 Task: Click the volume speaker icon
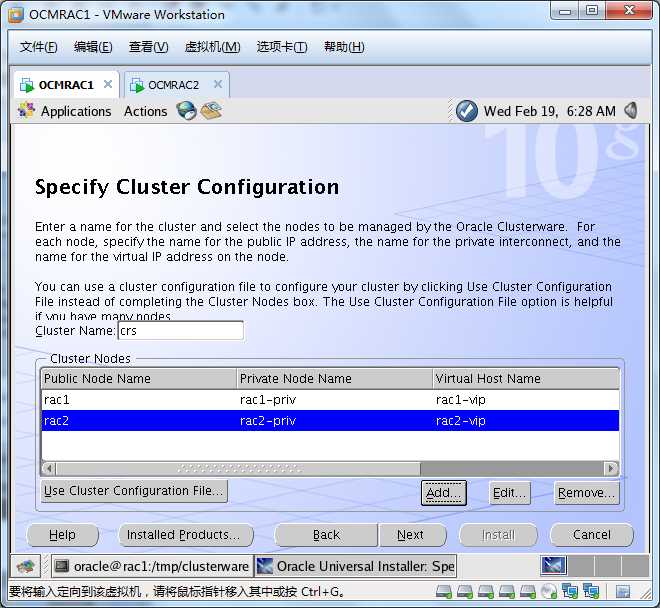(631, 111)
